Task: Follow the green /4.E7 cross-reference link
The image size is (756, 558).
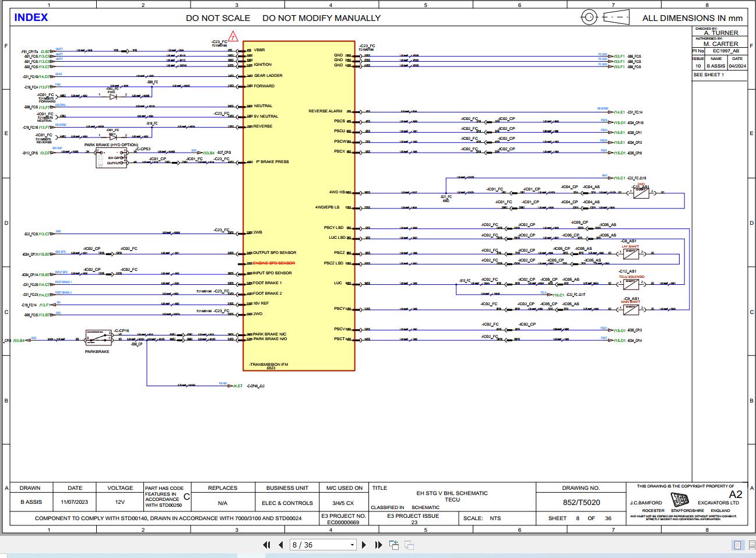Action: [x=238, y=386]
